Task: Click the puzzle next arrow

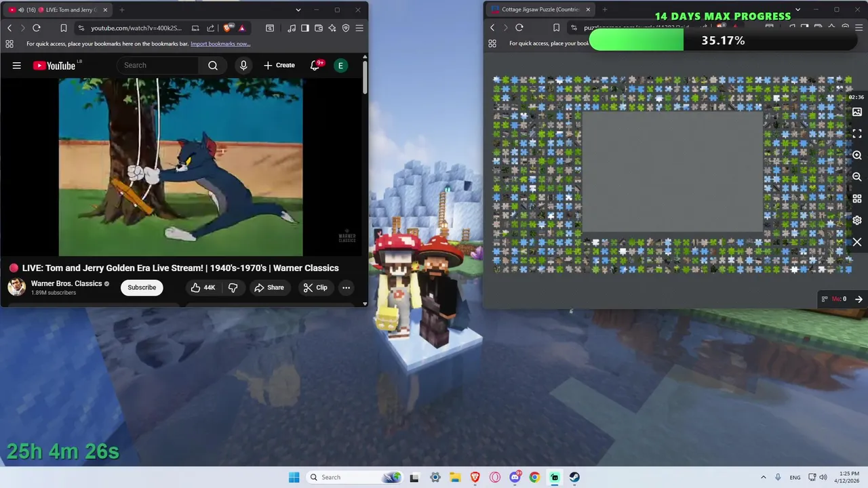Action: 859,299
